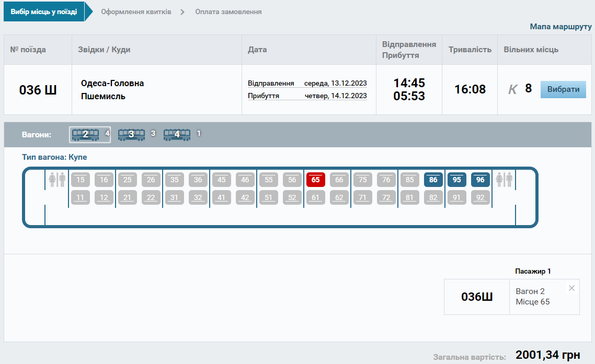Click train number 036 Ш cell
595x364 pixels.
coord(38,90)
